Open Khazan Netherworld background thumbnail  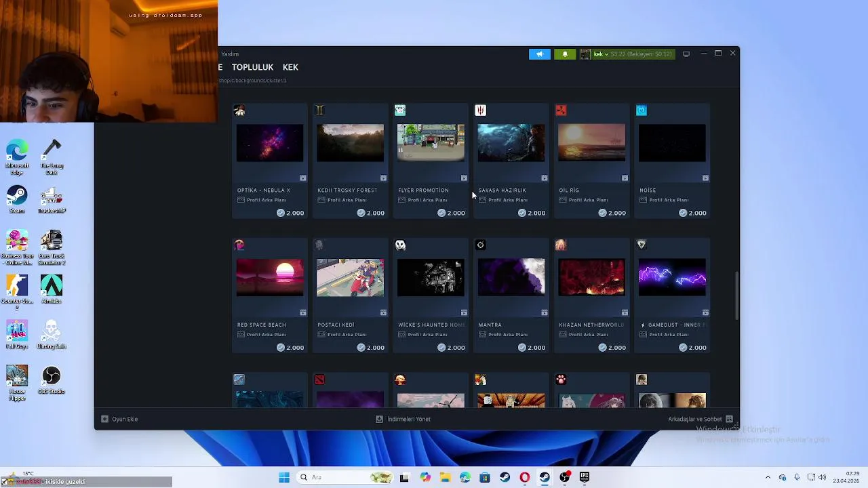591,277
